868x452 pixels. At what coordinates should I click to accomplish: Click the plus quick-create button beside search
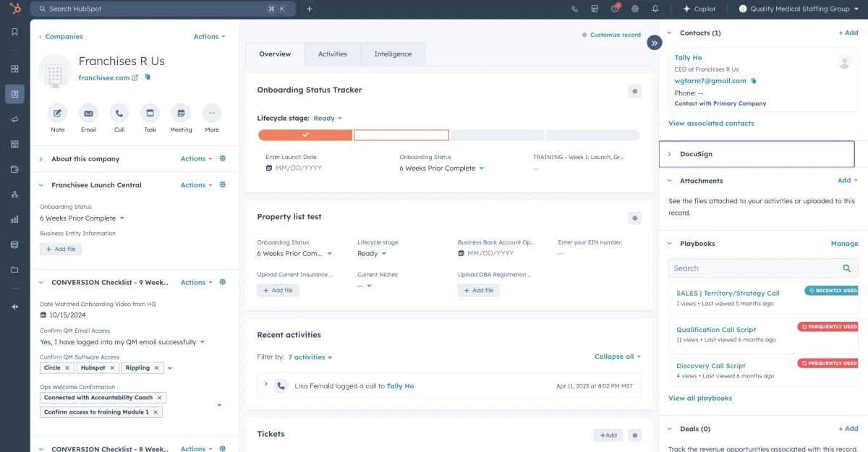(310, 9)
